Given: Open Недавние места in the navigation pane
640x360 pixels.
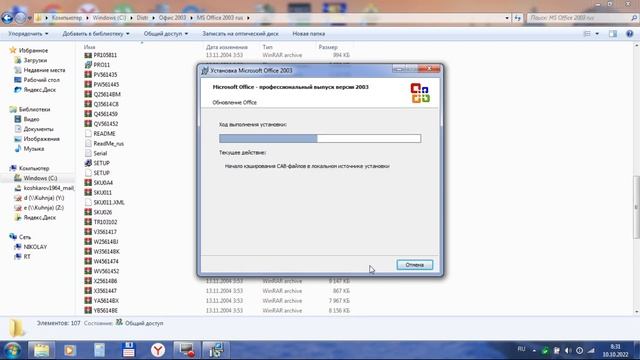Looking at the screenshot, I should pos(44,70).
